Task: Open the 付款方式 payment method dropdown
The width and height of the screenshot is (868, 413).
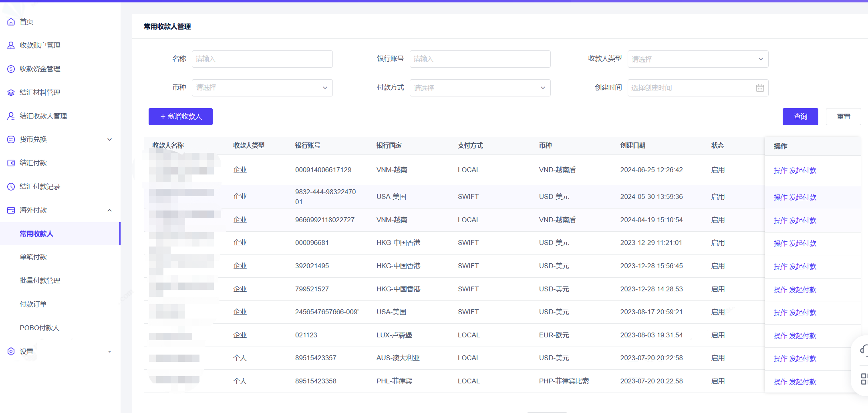Action: [x=479, y=88]
